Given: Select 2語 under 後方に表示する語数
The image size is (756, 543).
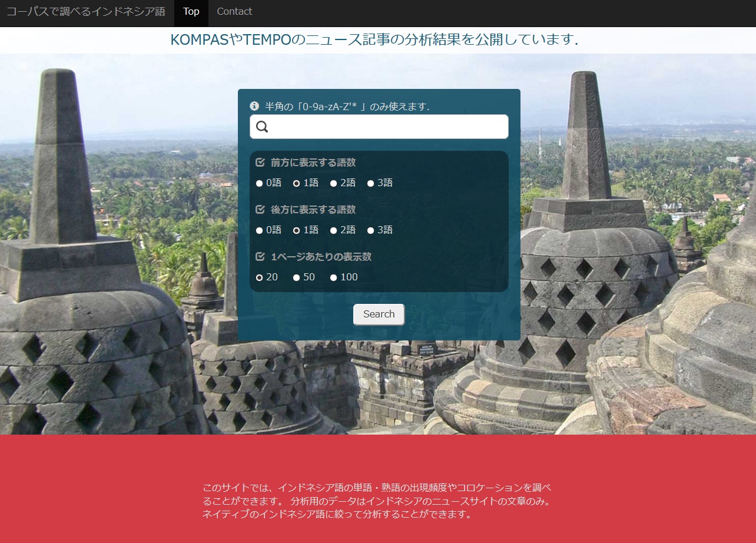Looking at the screenshot, I should click(x=333, y=230).
